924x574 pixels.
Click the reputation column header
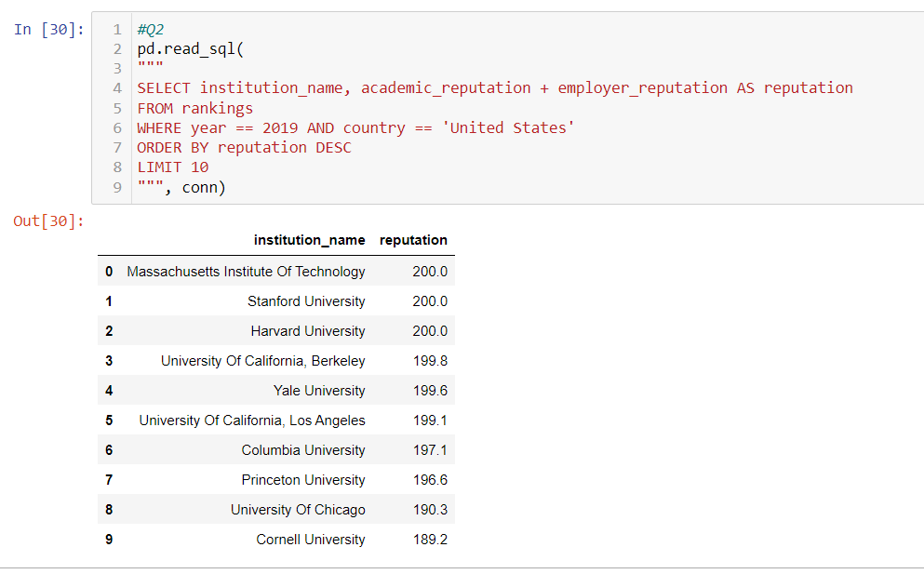coord(413,240)
